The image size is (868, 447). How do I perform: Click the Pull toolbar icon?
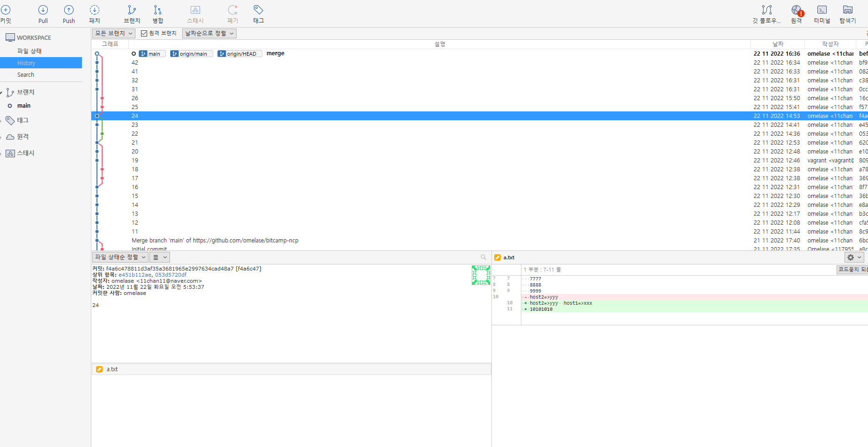click(43, 14)
